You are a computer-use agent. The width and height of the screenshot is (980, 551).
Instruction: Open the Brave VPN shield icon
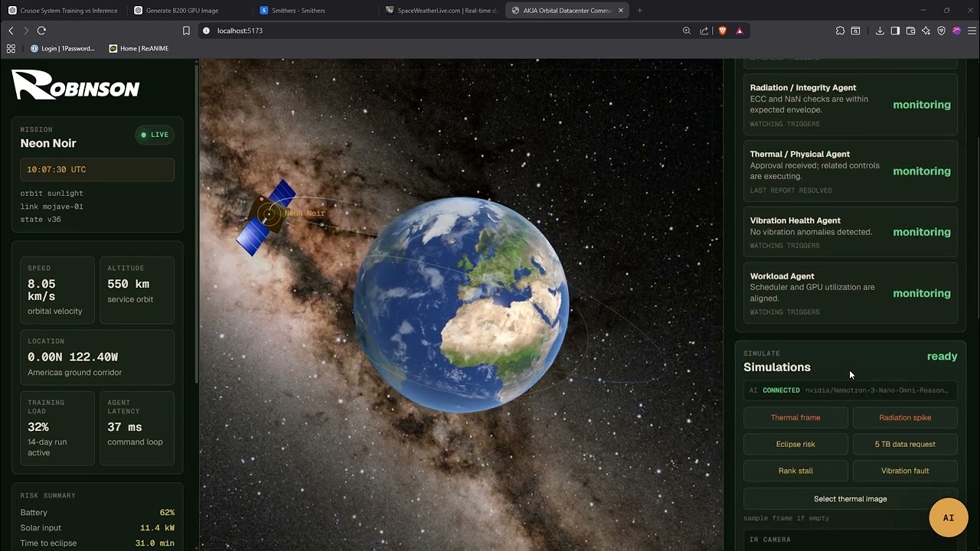click(941, 31)
